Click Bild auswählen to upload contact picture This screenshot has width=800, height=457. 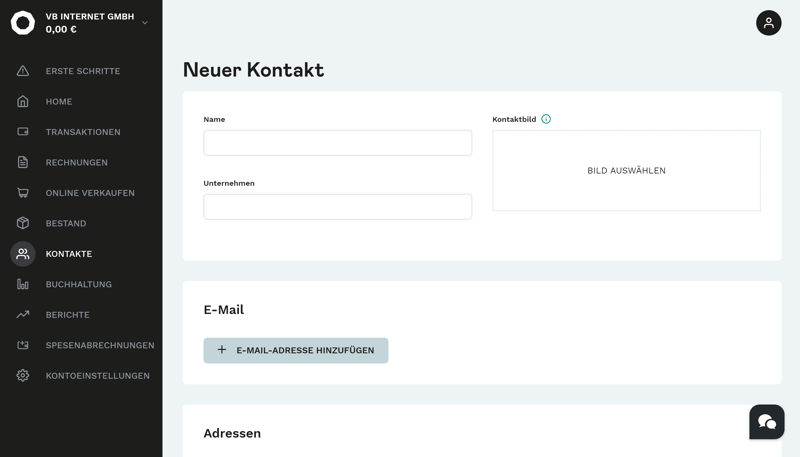[x=626, y=171]
